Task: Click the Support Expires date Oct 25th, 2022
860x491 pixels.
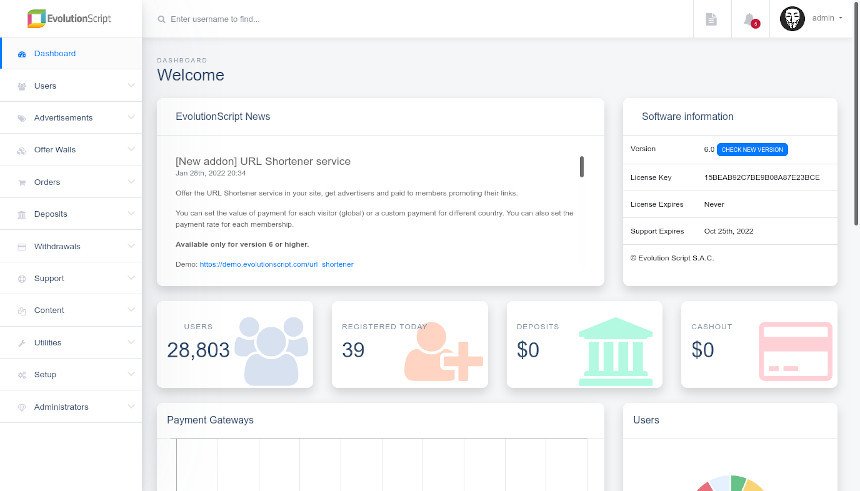Action: pyautogui.click(x=728, y=232)
